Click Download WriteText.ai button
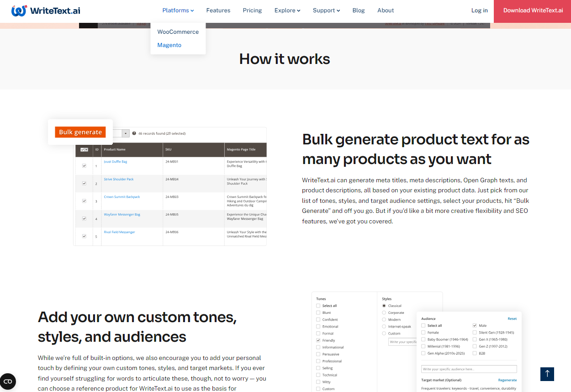 [533, 11]
